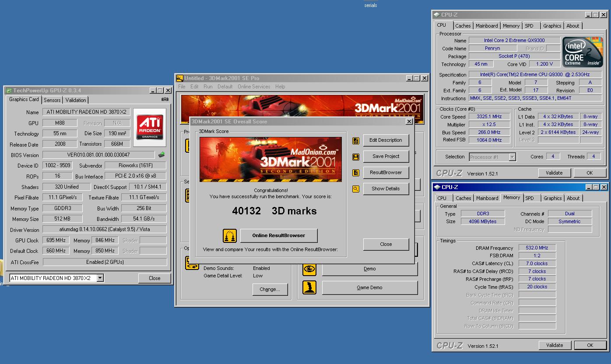Click the Show Details button
The image size is (611, 364).
pyautogui.click(x=386, y=189)
